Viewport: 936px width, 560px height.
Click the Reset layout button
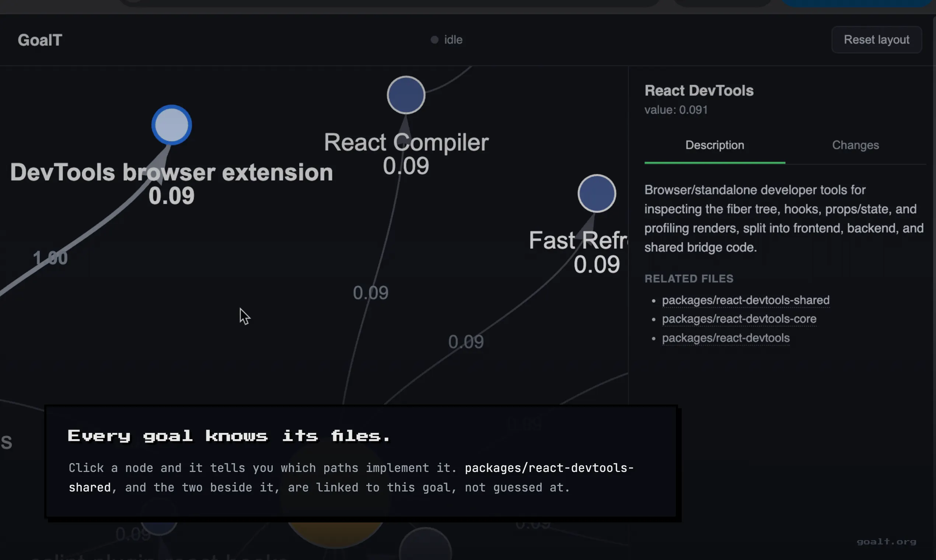pyautogui.click(x=876, y=40)
